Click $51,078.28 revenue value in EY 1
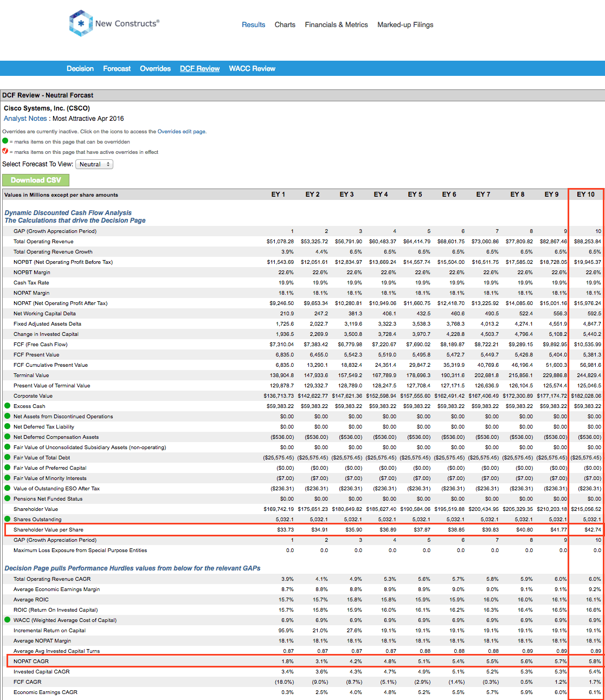This screenshot has width=605, height=700. tap(280, 242)
